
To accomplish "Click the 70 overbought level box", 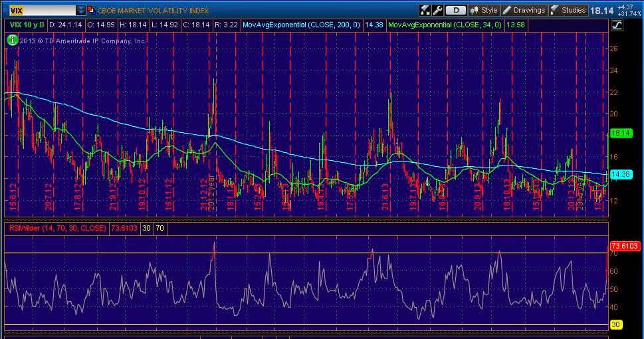I will 160,228.
